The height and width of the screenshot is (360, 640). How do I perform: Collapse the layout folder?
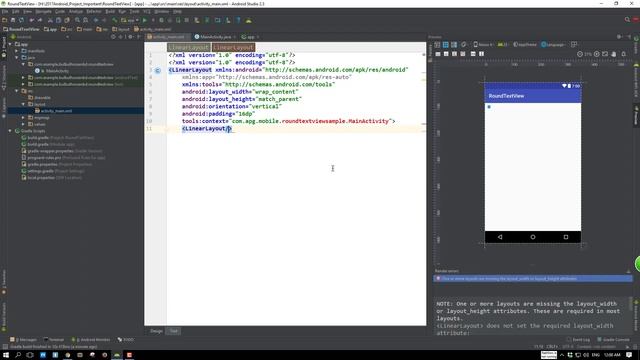(x=23, y=104)
